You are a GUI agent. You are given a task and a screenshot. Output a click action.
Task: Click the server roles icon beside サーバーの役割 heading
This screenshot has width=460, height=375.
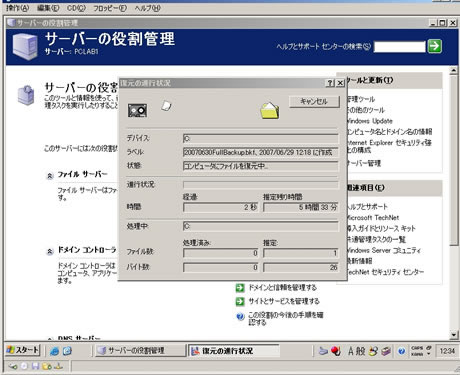tap(26, 95)
